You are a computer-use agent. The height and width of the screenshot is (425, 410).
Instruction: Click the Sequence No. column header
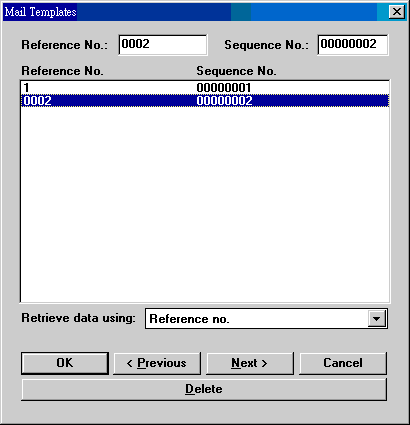click(236, 71)
